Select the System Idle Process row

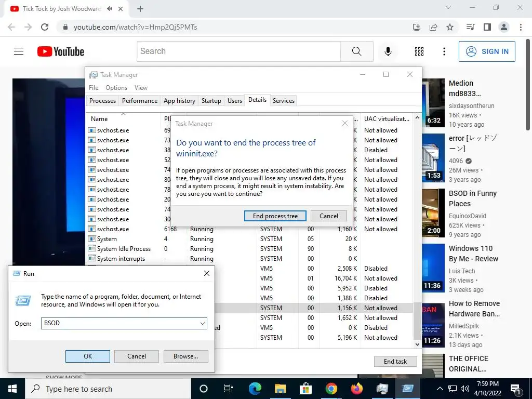click(250, 249)
